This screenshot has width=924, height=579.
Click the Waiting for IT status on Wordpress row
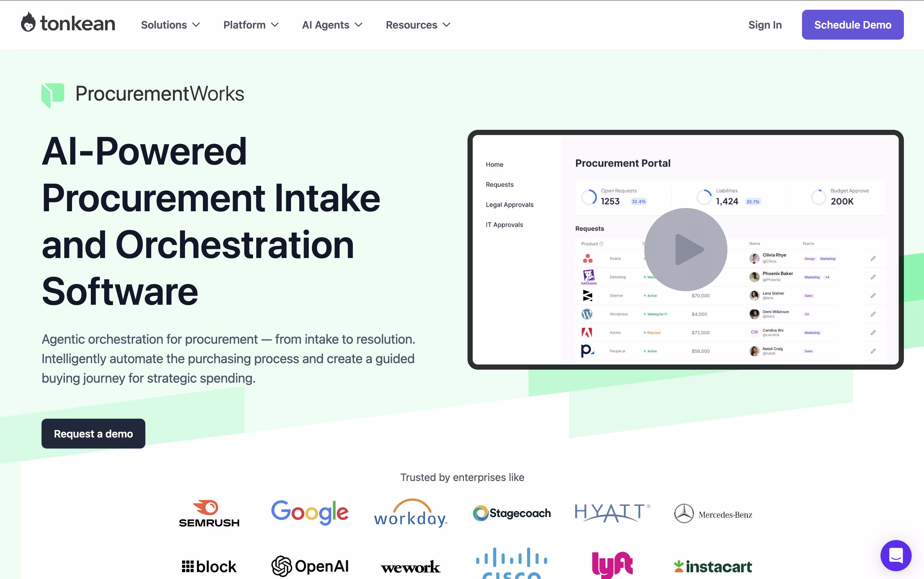(x=655, y=314)
